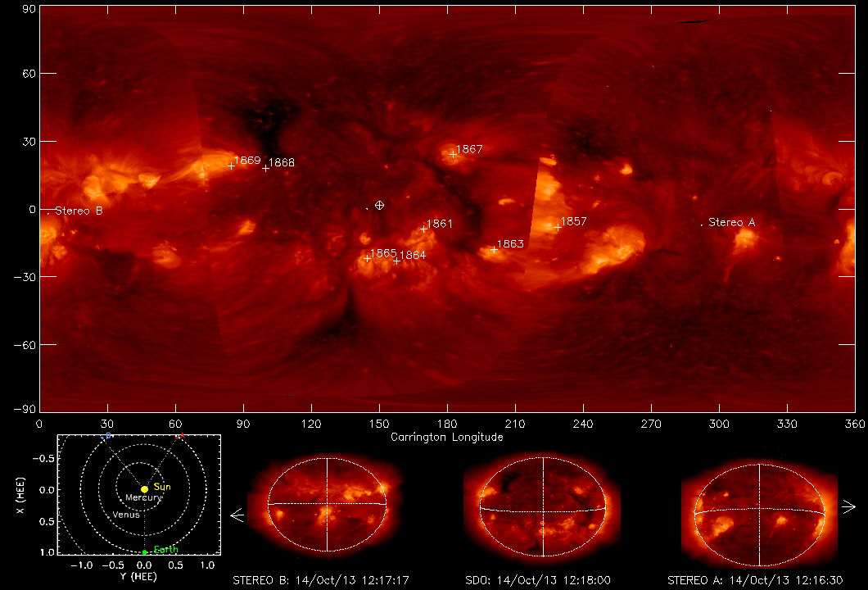This screenshot has height=590, width=868.
Task: Click the cross marker for active region 1869
Action: coord(231,166)
